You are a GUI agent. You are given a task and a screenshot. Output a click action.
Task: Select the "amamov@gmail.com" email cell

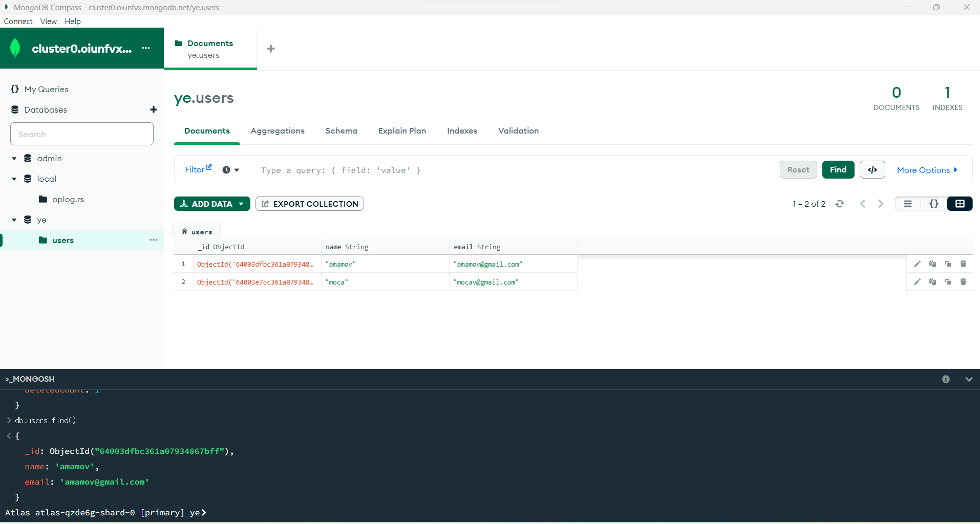513,264
